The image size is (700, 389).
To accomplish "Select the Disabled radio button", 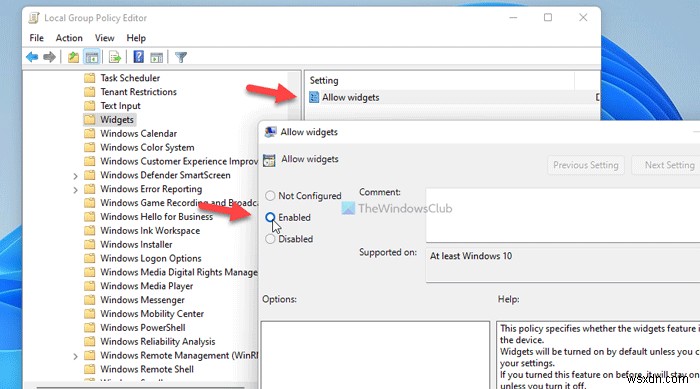I will point(270,239).
